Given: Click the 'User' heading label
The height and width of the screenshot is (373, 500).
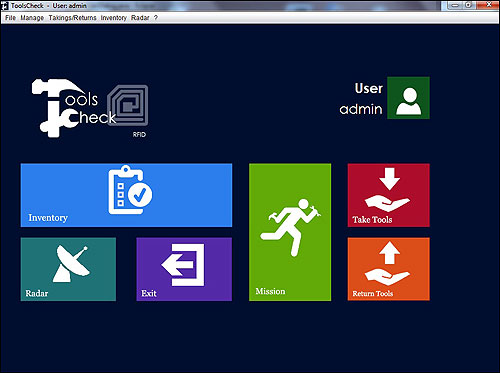Looking at the screenshot, I should [x=369, y=88].
